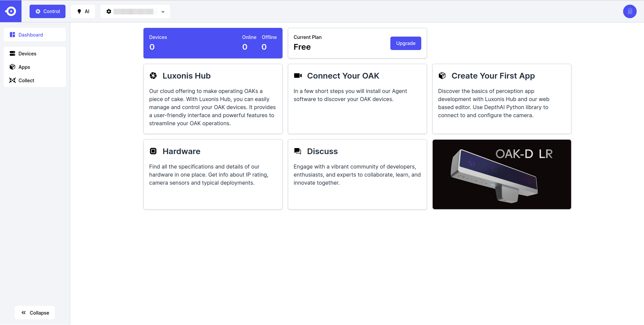Open the user avatar menu
644x325 pixels.
pos(630,11)
